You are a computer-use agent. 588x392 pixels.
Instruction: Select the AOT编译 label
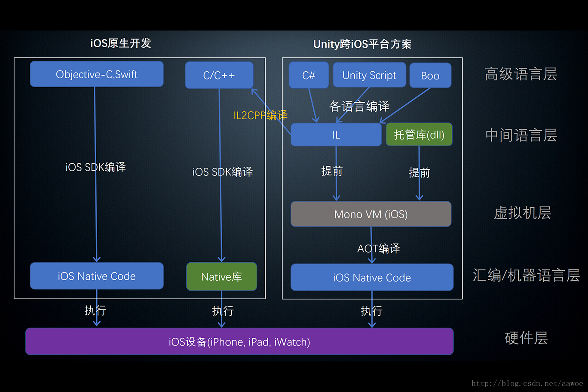pos(378,248)
